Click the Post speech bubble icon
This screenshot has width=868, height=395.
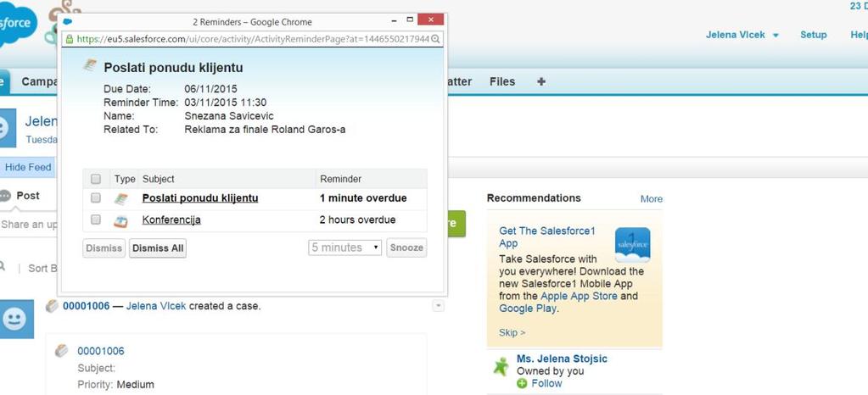(x=5, y=195)
